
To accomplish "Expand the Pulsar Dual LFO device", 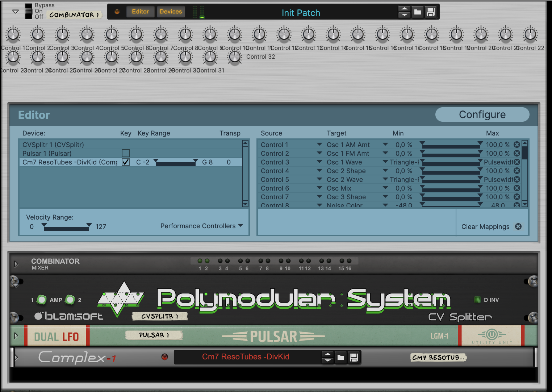I will [x=16, y=336].
